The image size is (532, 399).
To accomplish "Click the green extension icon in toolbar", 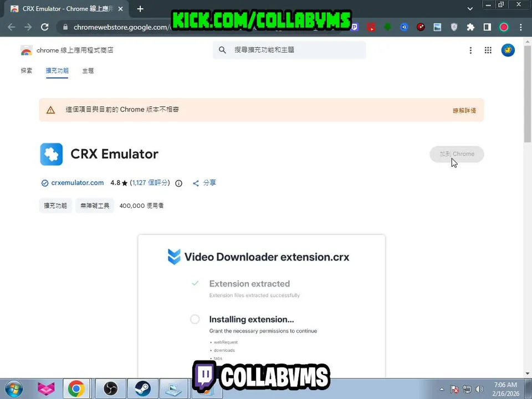I will [388, 27].
